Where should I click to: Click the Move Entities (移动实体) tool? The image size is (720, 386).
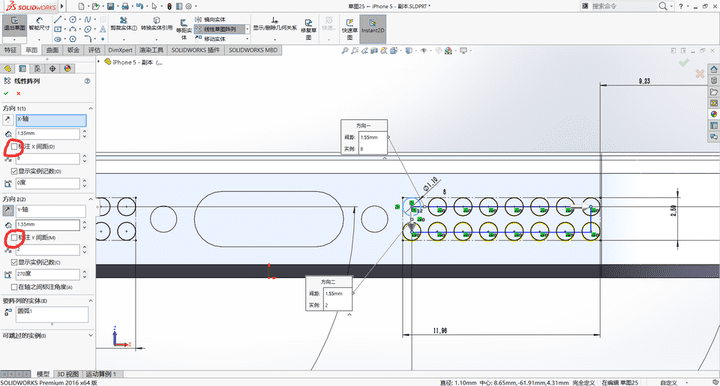[210, 39]
